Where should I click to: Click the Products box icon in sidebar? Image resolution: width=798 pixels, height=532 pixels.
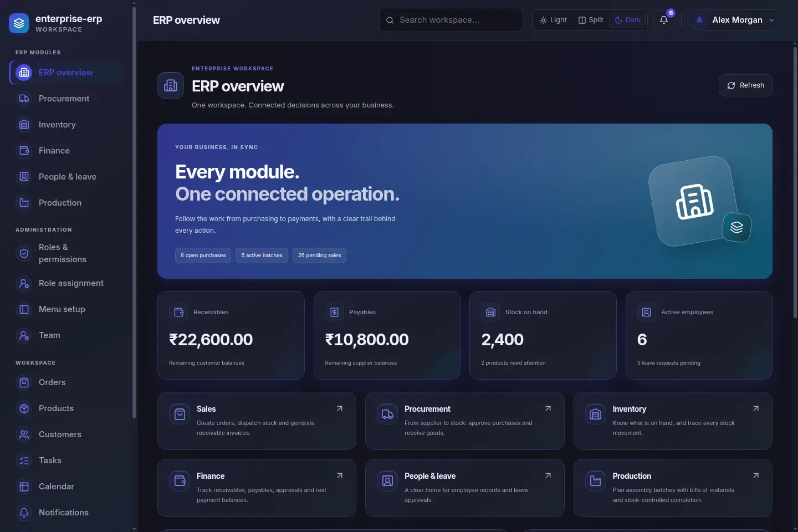[24, 408]
